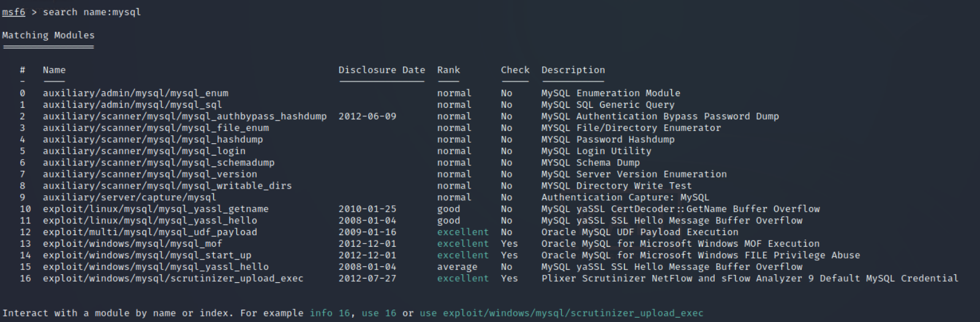Viewport: 980px width, 322px height.
Task: Click 'MySQL Authentication Bypass Password Dump' description
Action: point(660,117)
